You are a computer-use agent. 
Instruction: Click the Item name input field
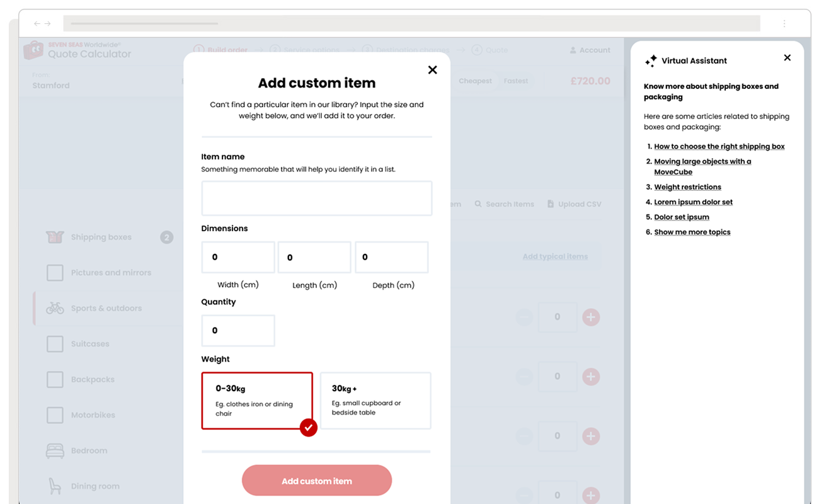[317, 198]
